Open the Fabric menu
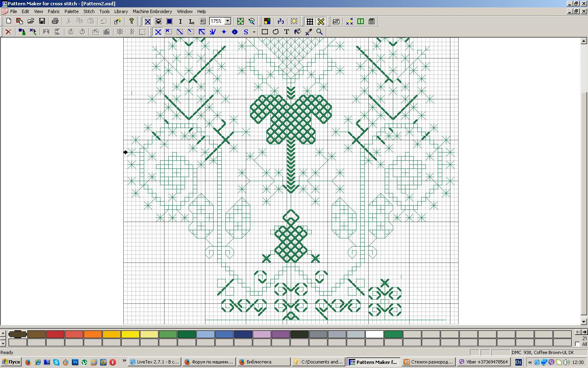The width and height of the screenshot is (588, 368). click(54, 11)
